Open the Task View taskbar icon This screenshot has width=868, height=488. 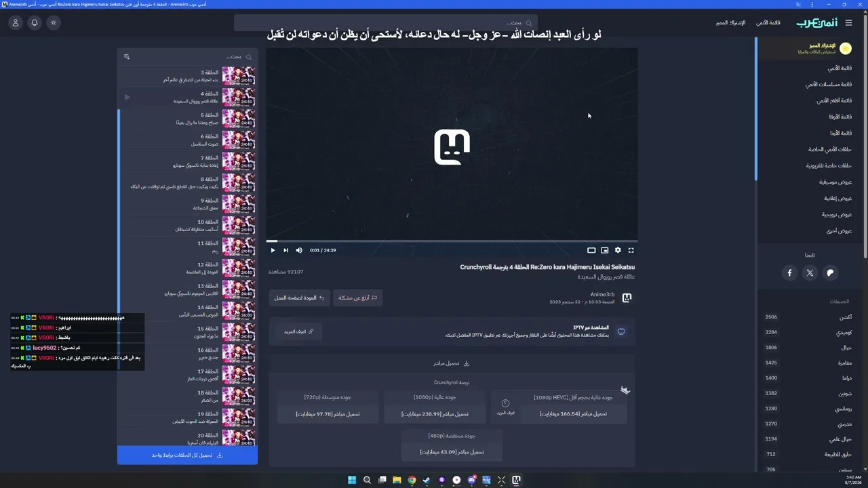point(382,480)
